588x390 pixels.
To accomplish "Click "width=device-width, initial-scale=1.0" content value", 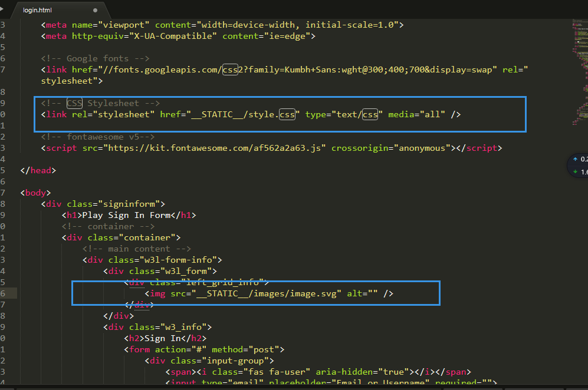I will [297, 25].
